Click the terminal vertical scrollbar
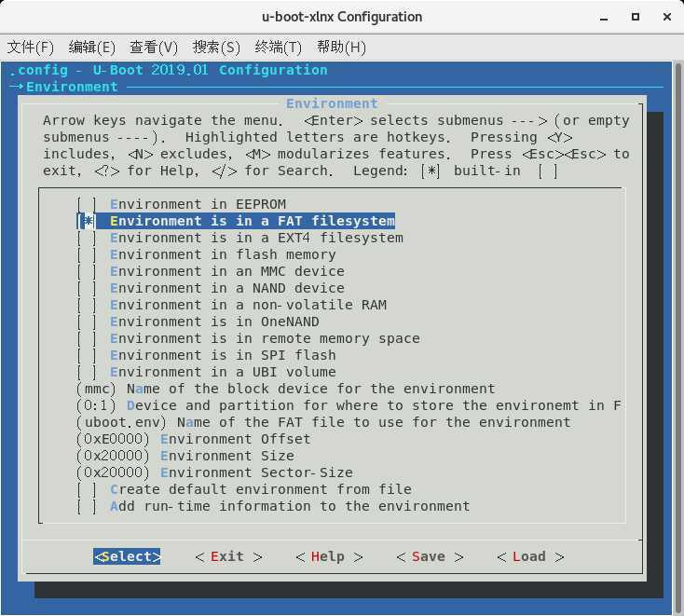 coord(677,338)
